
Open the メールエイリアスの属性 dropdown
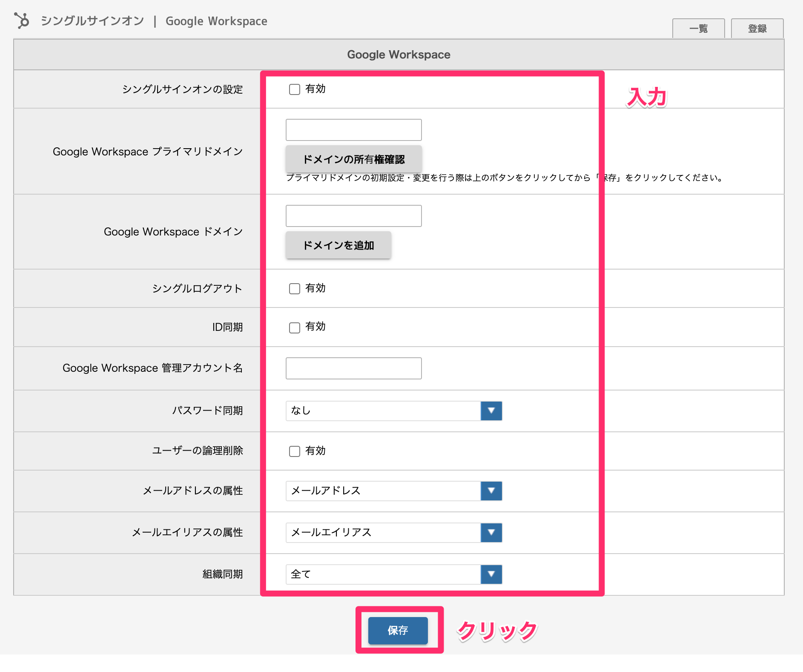click(x=394, y=533)
